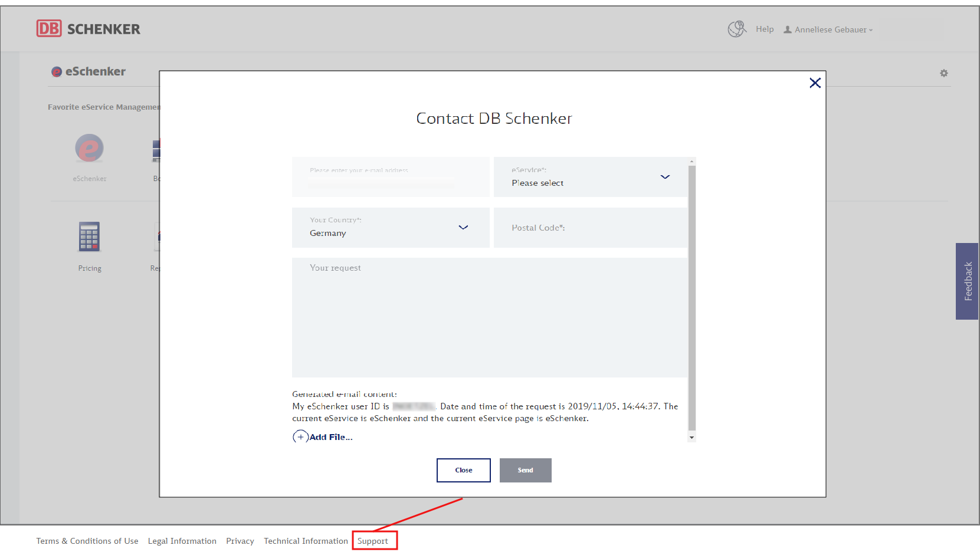Screen dimensions: 980x555
Task: Click the scrollbar down arrow in dialog
Action: 692,438
